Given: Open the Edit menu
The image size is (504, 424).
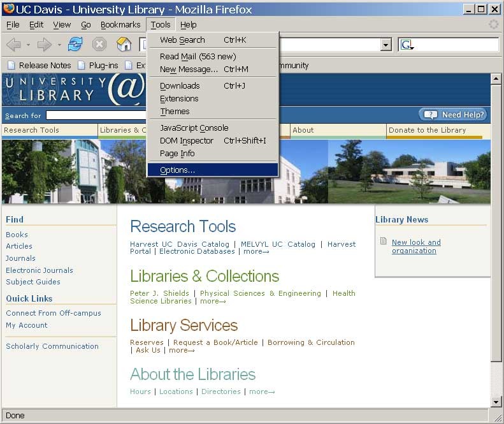Looking at the screenshot, I should tap(36, 25).
